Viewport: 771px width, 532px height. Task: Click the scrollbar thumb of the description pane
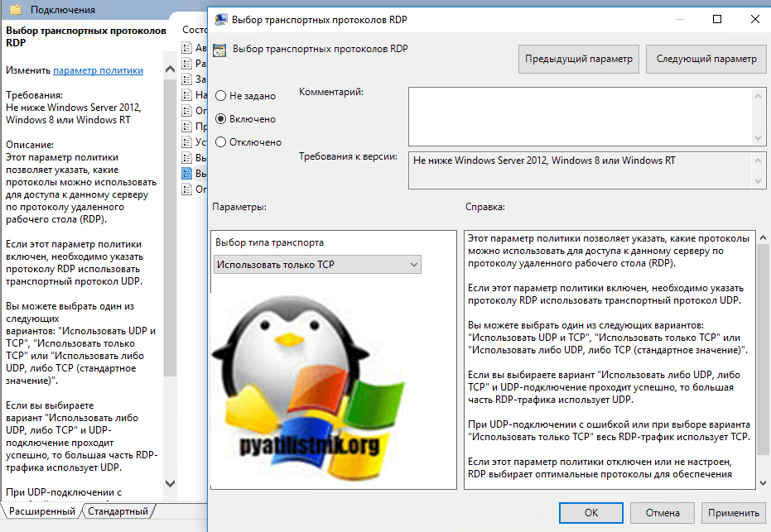pos(170,227)
